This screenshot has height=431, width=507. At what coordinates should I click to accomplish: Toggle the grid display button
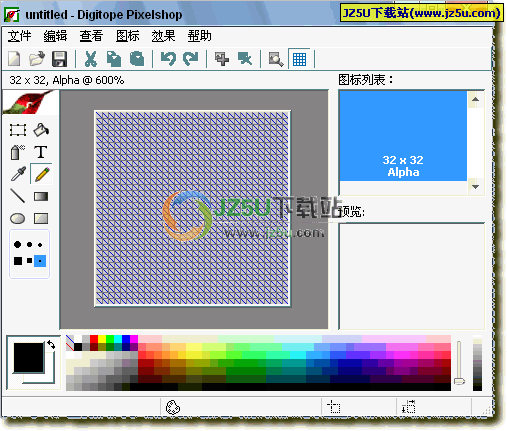pyautogui.click(x=299, y=59)
